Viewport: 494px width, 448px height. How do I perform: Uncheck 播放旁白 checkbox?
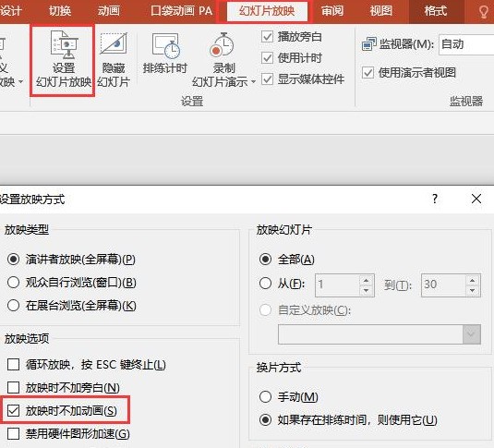(x=267, y=37)
